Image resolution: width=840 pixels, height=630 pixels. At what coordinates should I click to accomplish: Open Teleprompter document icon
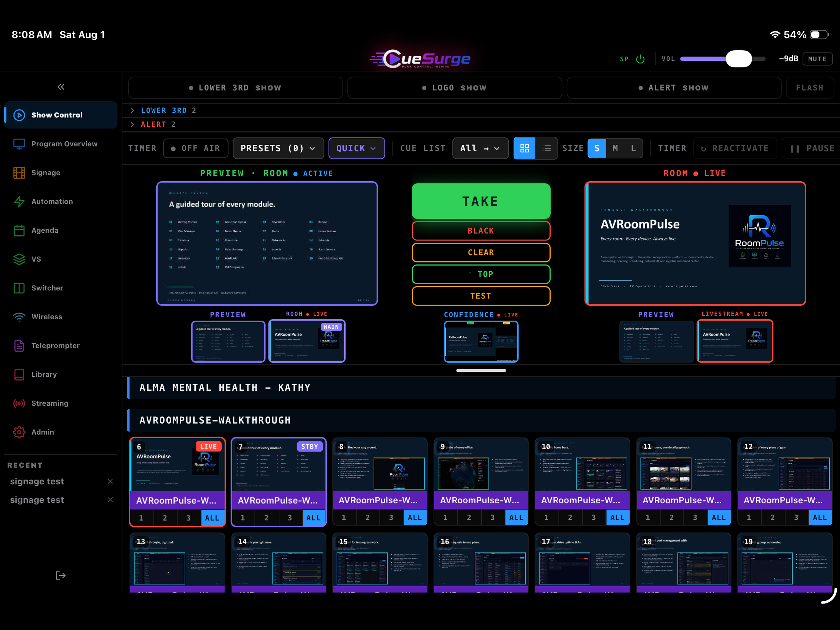19,346
